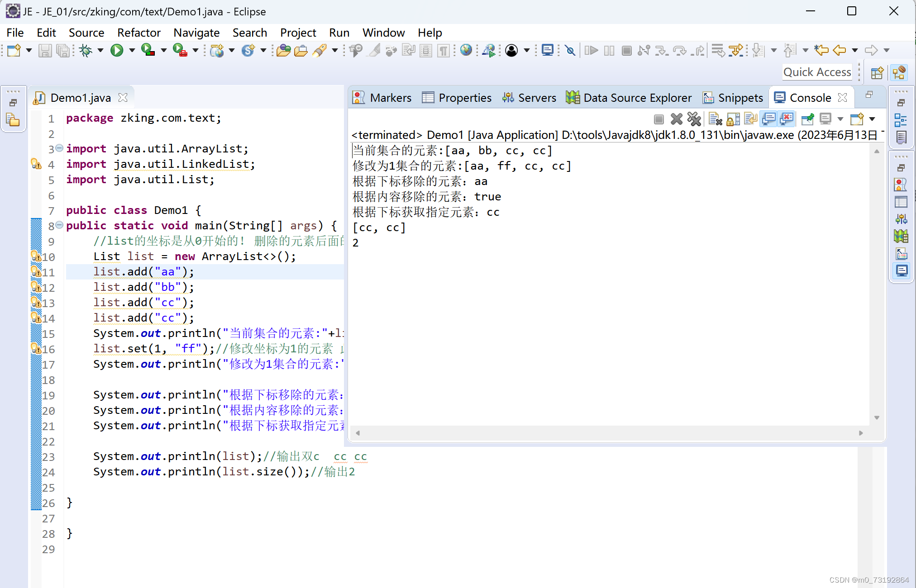
Task: Click the External Tools run icon
Action: [180, 50]
